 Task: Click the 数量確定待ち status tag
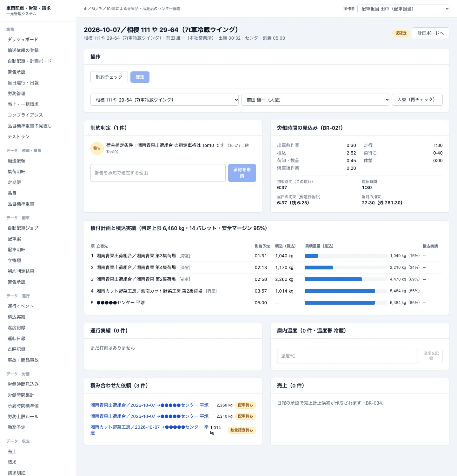pos(242,430)
